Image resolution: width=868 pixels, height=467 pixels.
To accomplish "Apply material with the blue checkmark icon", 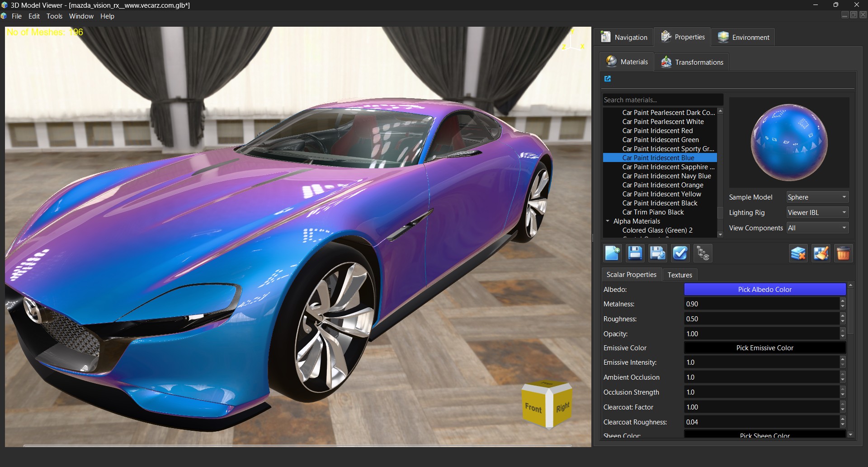I will (680, 253).
